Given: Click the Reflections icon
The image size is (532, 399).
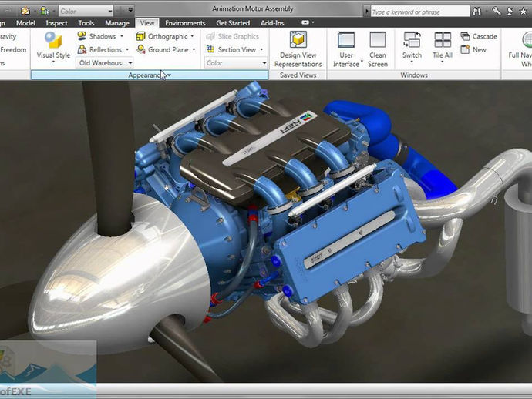Looking at the screenshot, I should pyautogui.click(x=82, y=49).
